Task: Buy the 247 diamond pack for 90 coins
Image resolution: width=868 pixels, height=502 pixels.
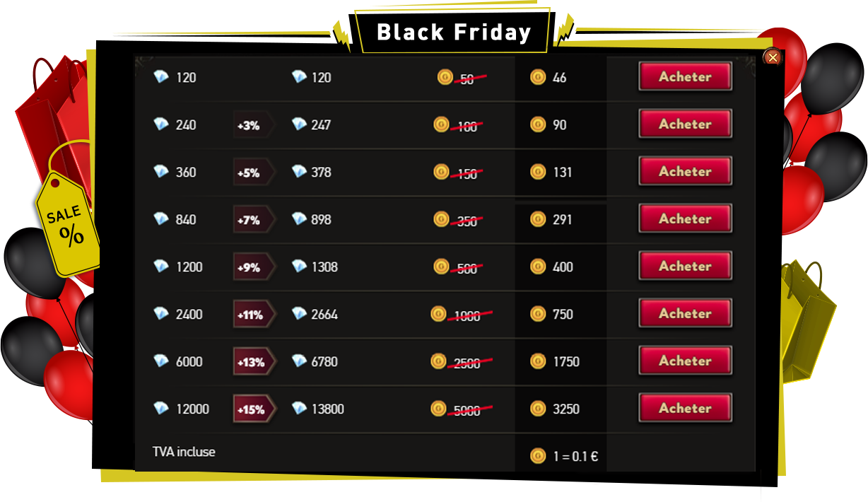Action: point(685,124)
